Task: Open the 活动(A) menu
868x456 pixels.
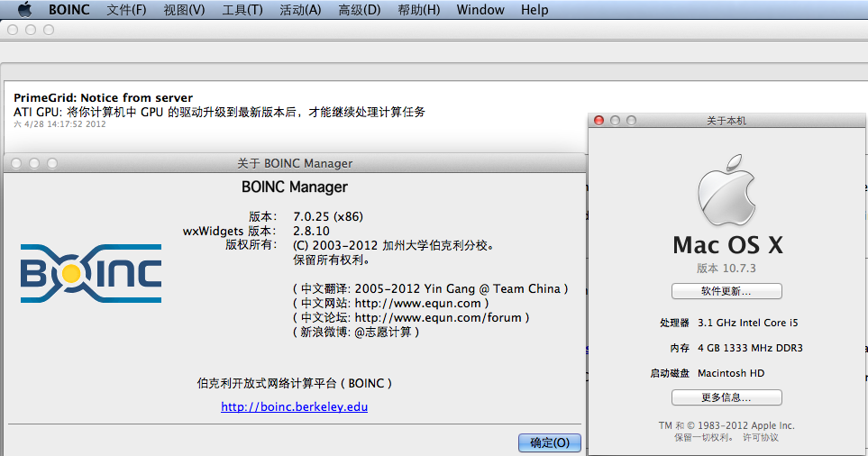Action: [300, 9]
